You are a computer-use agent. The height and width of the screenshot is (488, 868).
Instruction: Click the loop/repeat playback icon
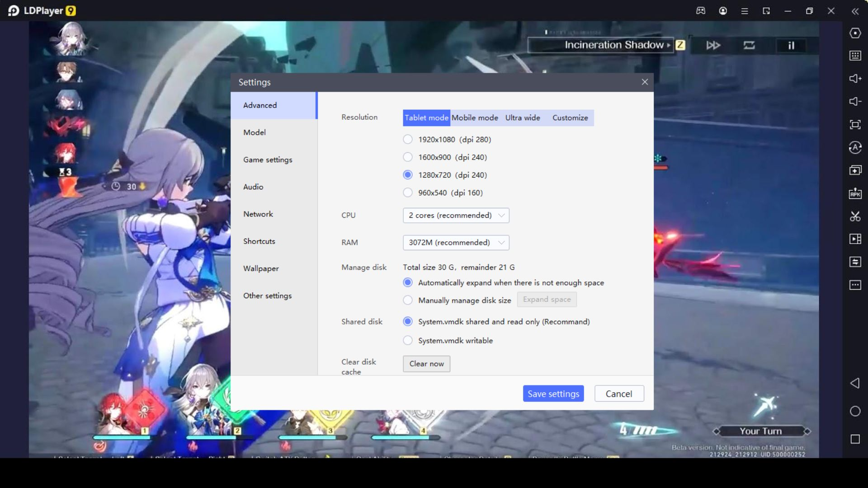click(x=750, y=45)
